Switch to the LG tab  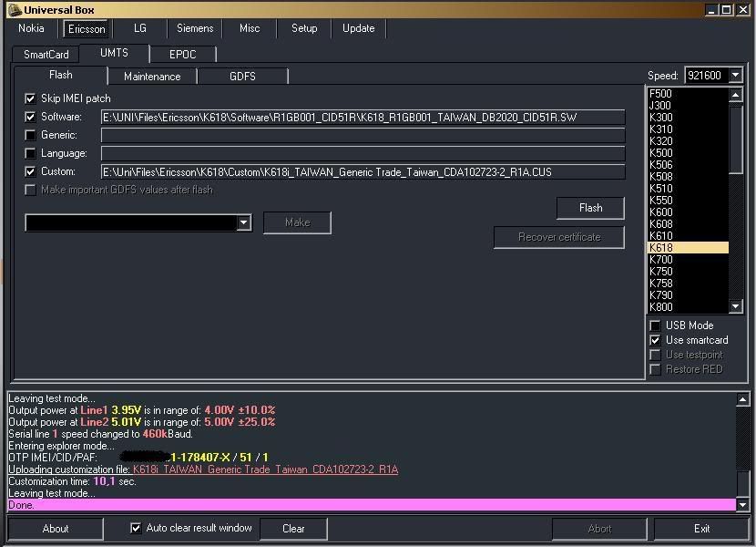click(x=140, y=28)
